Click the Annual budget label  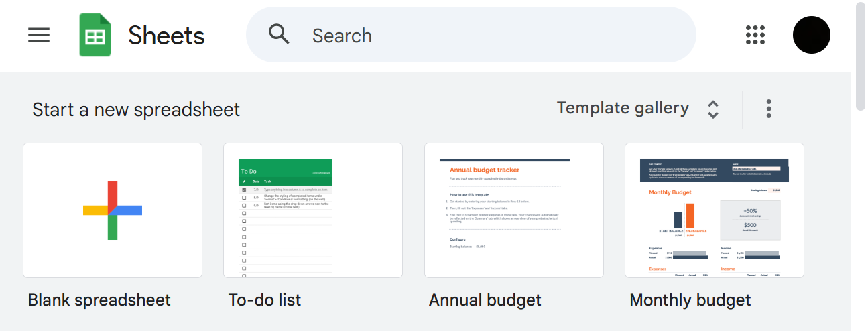485,300
